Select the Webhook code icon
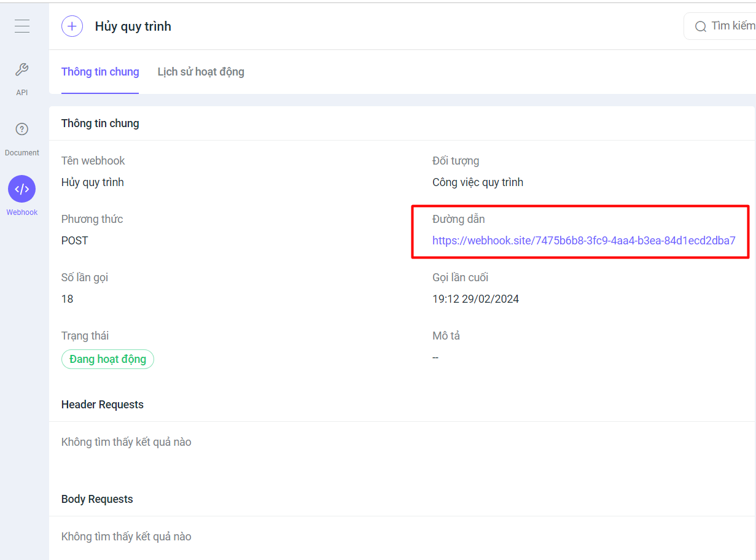This screenshot has height=560, width=756. point(22,189)
